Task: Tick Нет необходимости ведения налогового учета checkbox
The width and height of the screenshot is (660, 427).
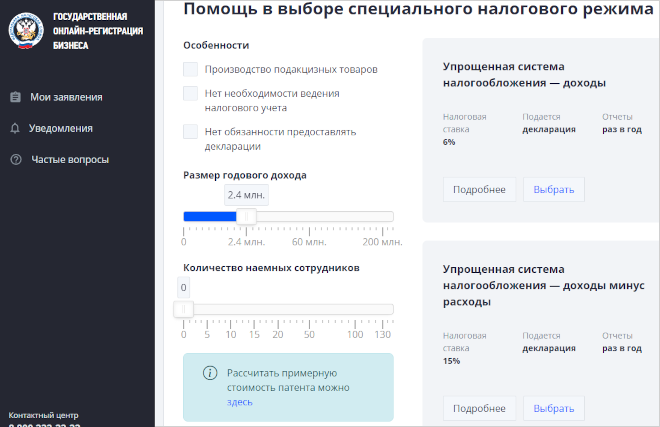Action: [191, 93]
